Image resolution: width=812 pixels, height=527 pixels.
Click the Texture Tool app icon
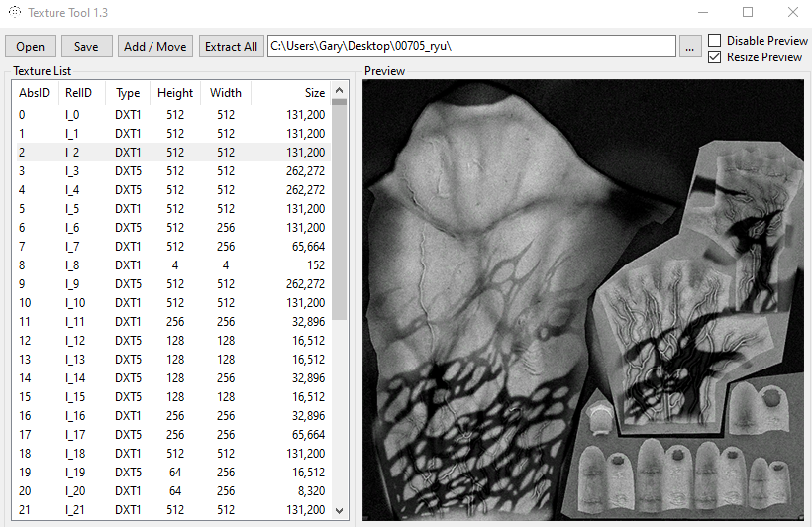(15, 12)
